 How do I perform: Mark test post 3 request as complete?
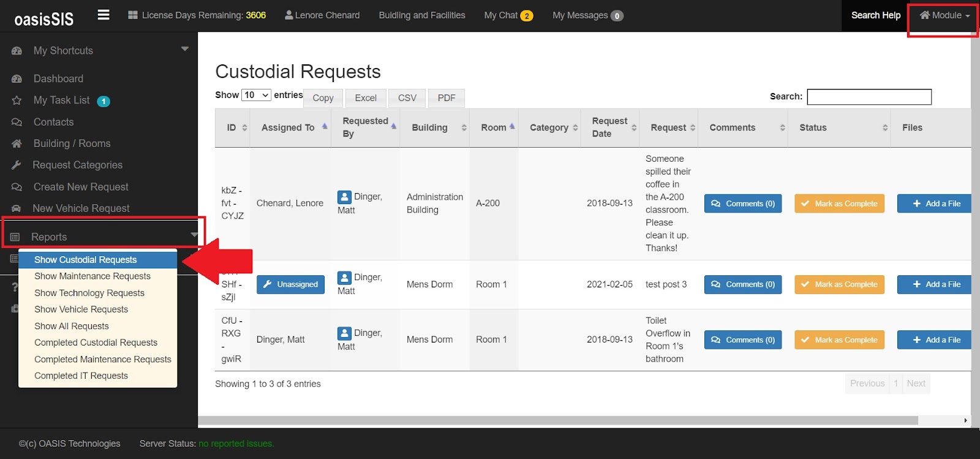[x=839, y=284]
